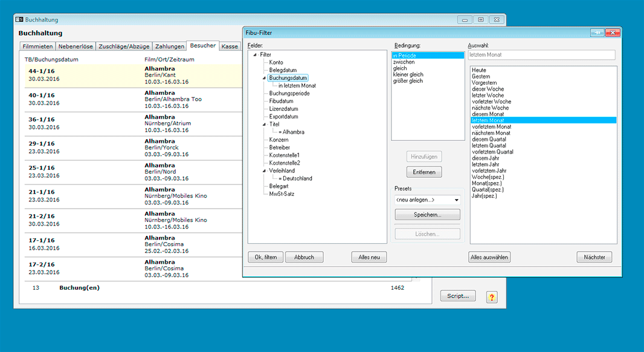Screen dimensions: 644x352
Task: Click the Alles auswählen button
Action: point(489,257)
